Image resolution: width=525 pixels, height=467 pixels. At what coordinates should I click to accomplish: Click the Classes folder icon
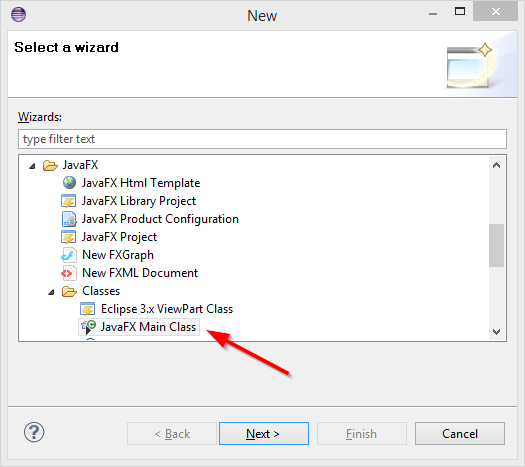(x=69, y=291)
